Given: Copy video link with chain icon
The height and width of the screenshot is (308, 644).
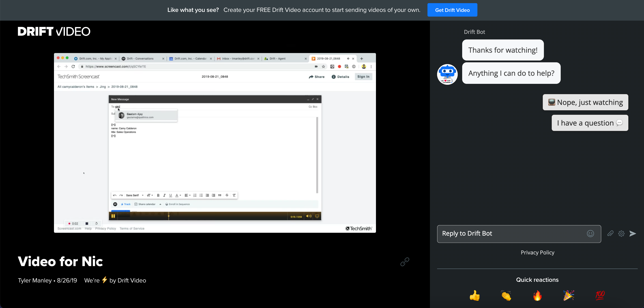Looking at the screenshot, I should click(404, 262).
